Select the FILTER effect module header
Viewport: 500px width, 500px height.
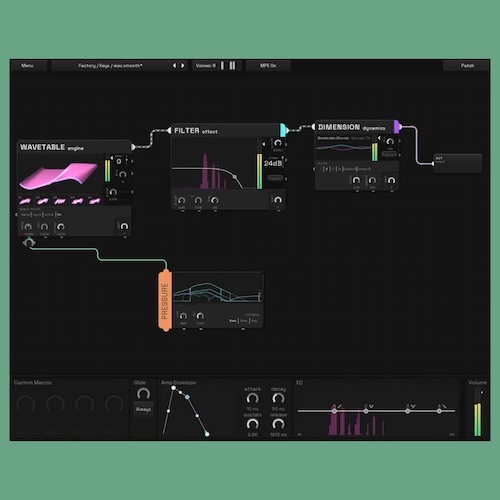[x=226, y=131]
